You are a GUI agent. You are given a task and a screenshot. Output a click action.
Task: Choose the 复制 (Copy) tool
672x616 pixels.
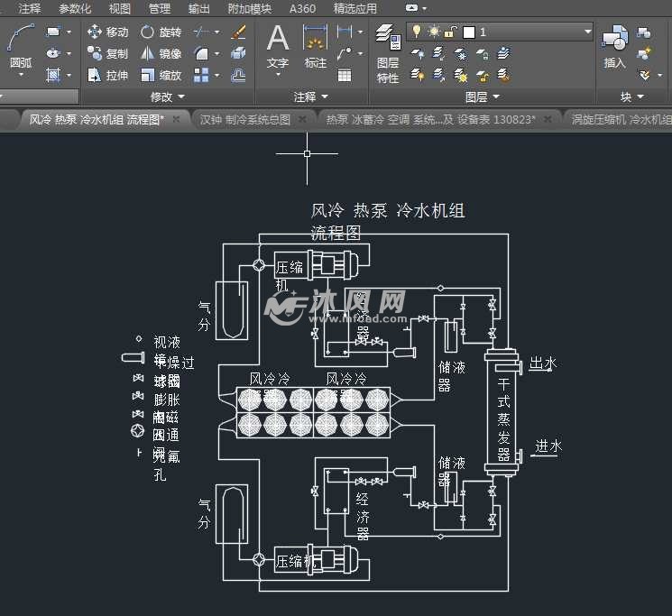(107, 54)
